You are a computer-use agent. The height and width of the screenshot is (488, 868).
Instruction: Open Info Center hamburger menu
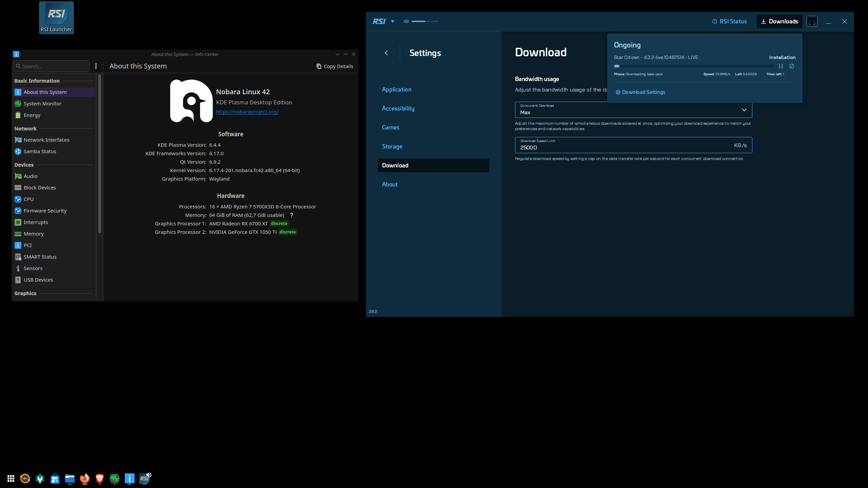(x=96, y=66)
